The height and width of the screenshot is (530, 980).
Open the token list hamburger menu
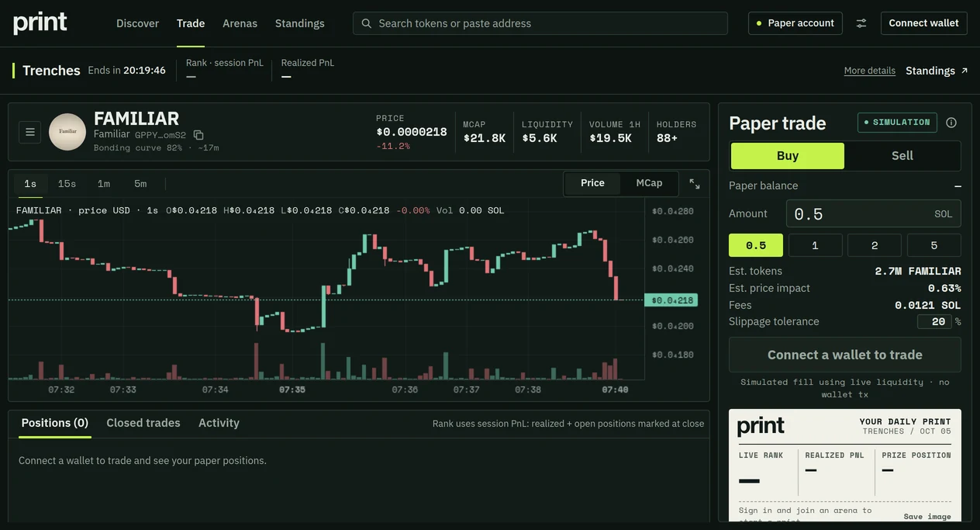click(x=30, y=132)
